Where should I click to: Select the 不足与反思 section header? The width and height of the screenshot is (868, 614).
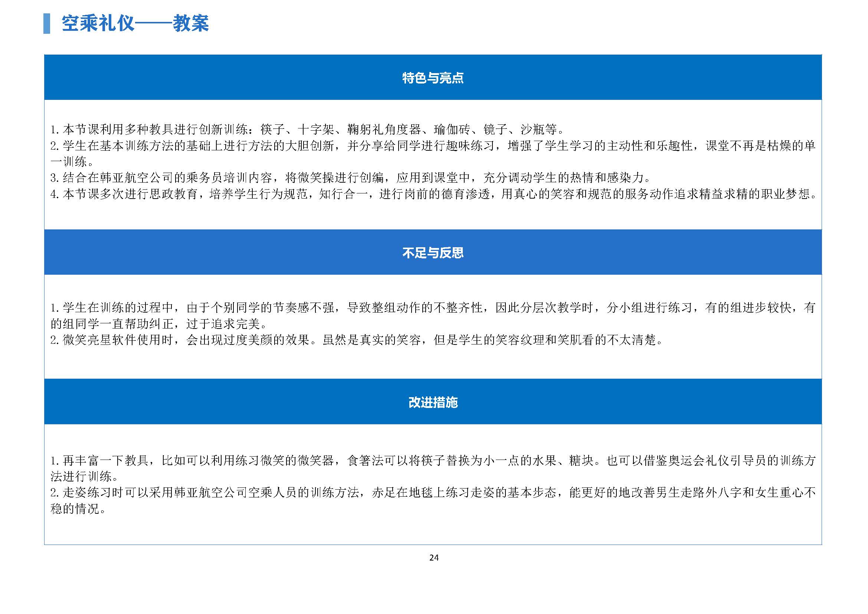tap(433, 252)
